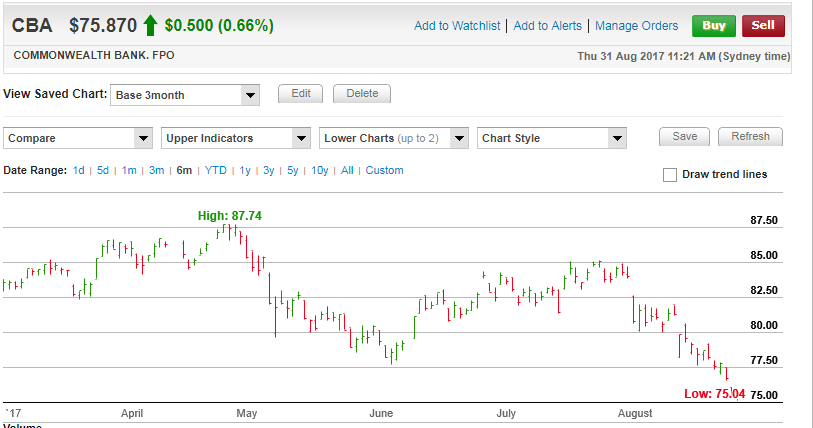The height and width of the screenshot is (428, 813).
Task: Click the red Sell button
Action: (763, 26)
